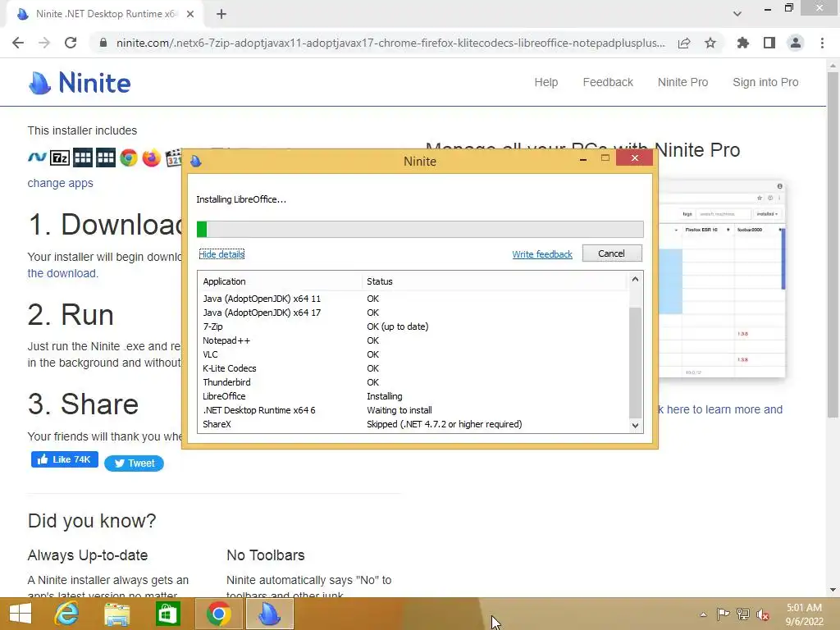
Task: Click Hide details in Ninite dialog
Action: click(x=221, y=254)
